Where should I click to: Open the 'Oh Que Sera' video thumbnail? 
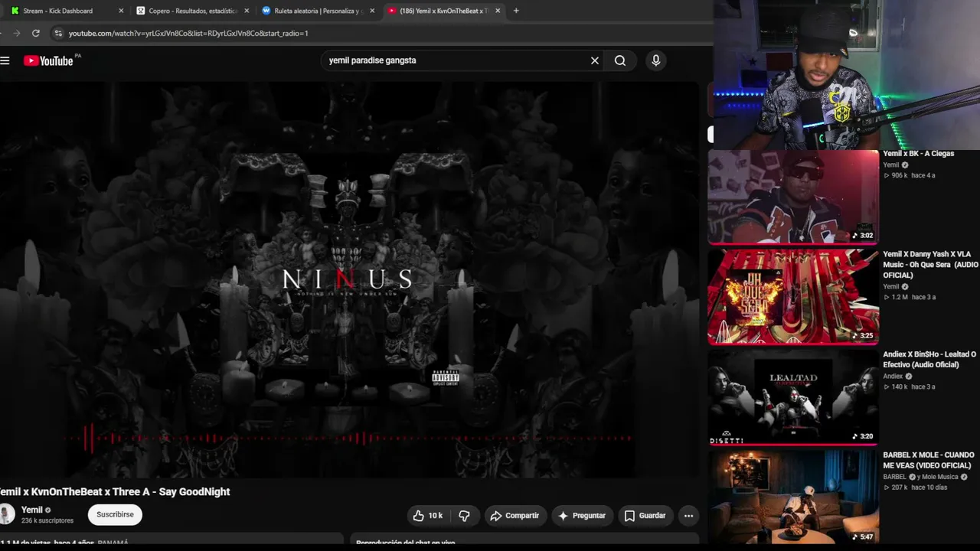[793, 297]
